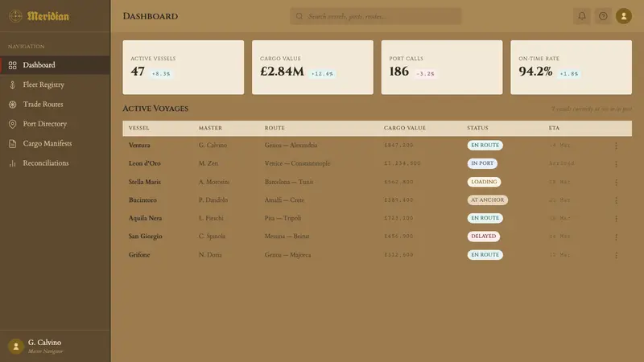Select the Ventura vessel name
Screen dimensions: 644x362
(x=139, y=146)
